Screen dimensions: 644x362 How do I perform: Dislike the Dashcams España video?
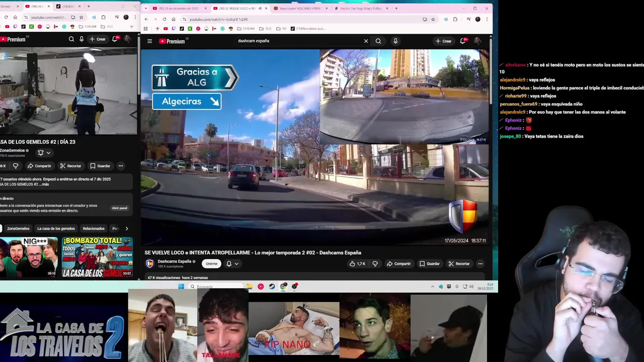pyautogui.click(x=375, y=263)
